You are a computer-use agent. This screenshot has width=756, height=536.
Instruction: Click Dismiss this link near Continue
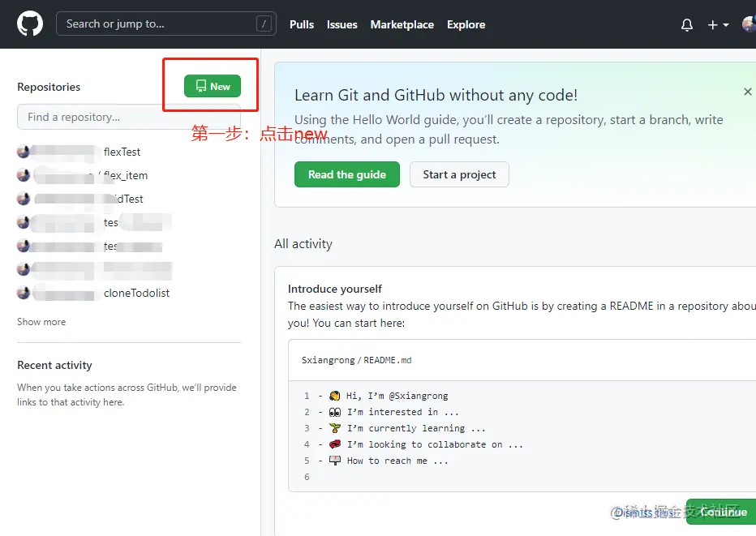[647, 512]
